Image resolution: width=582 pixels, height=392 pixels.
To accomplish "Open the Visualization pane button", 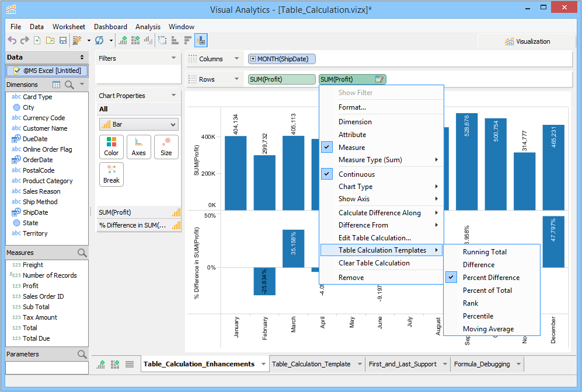I will 528,41.
